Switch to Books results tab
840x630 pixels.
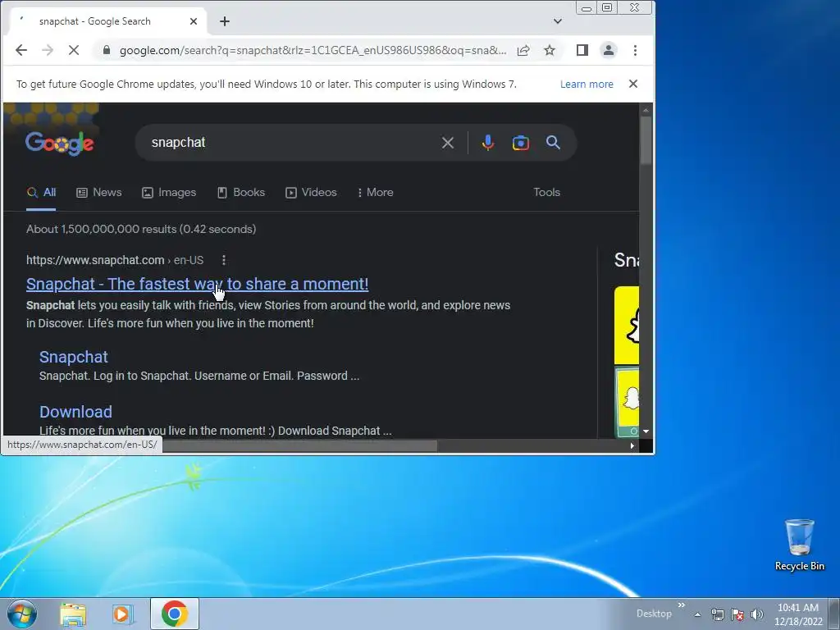pyautogui.click(x=241, y=192)
